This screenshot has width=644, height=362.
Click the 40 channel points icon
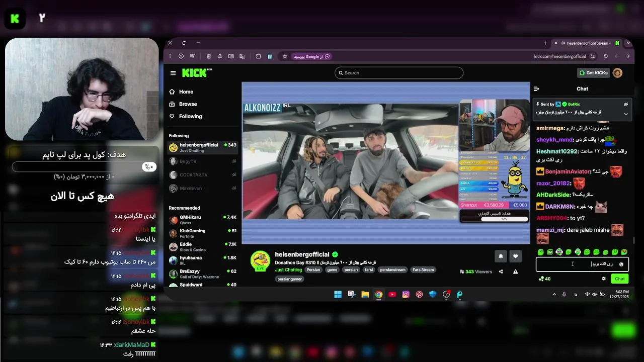coord(544,279)
